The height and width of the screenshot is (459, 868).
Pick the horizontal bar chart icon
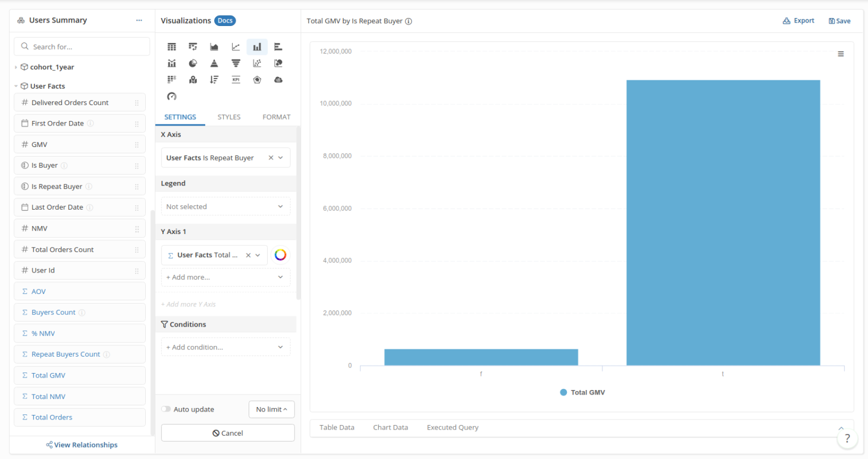[x=278, y=47]
